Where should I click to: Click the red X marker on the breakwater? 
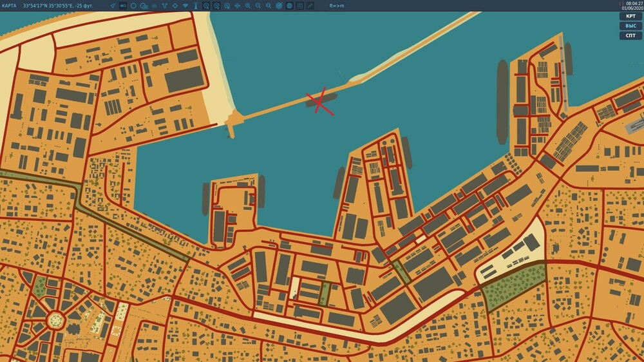point(320,100)
